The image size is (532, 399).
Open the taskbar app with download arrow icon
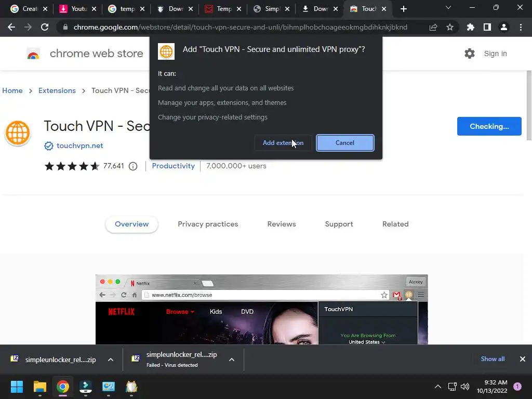click(x=86, y=387)
